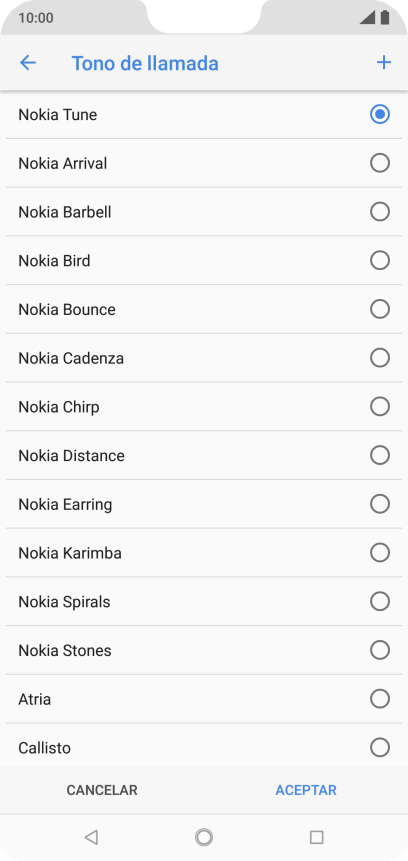Tap the battery status icon

click(x=385, y=18)
